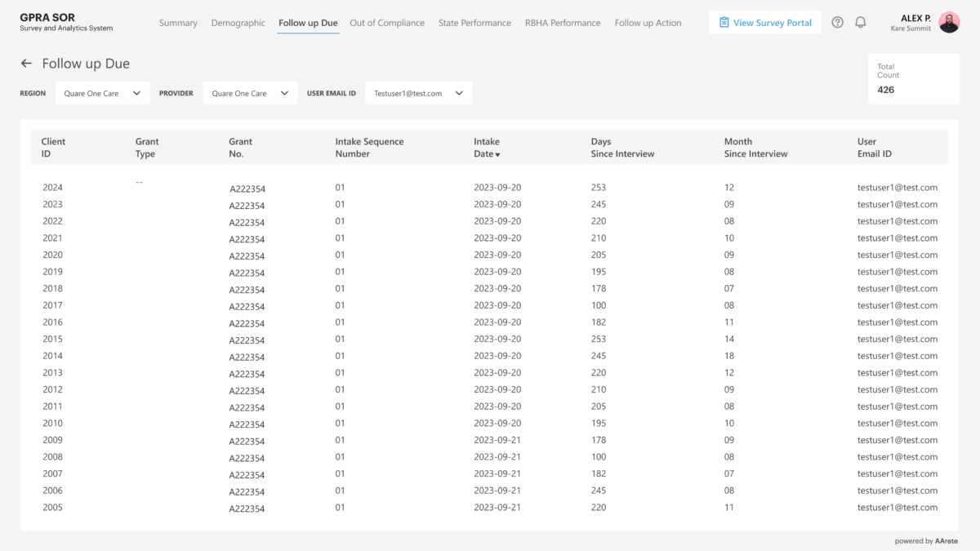This screenshot has height=551, width=980.
Task: Switch to the Follow up Action tab
Action: point(648,23)
